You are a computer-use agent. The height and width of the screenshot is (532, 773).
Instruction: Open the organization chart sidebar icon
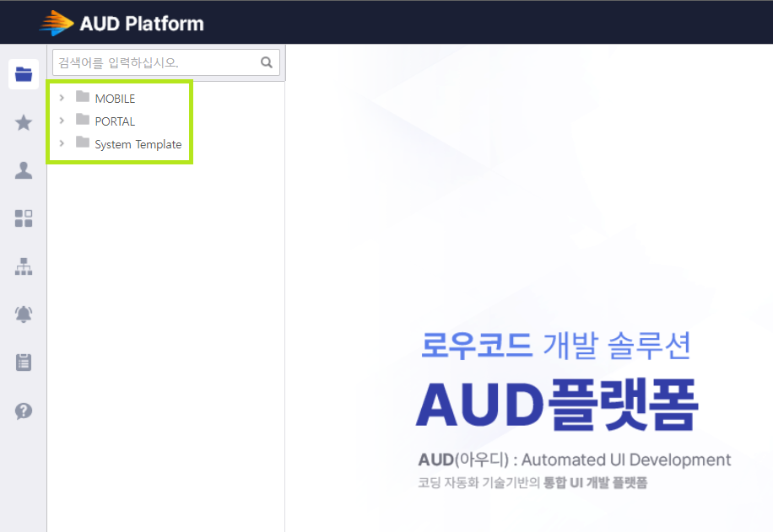(24, 266)
